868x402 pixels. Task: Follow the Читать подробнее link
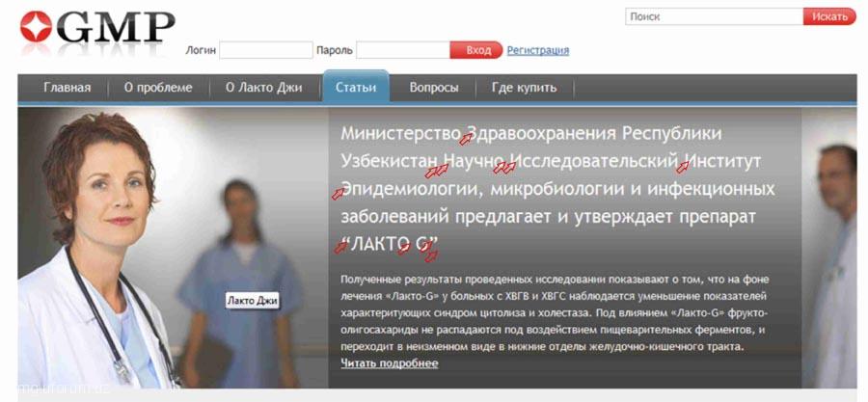click(389, 363)
